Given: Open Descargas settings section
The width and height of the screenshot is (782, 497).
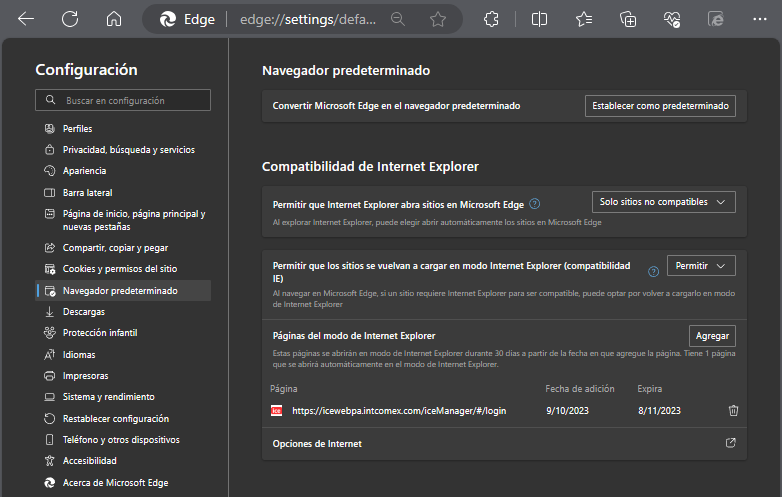Looking at the screenshot, I should pyautogui.click(x=124, y=312).
